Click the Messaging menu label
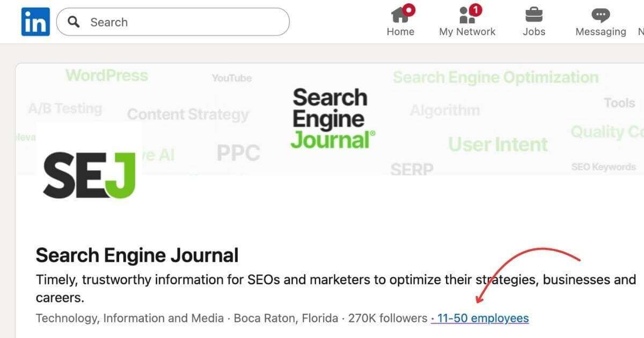644x338 pixels. [x=601, y=31]
